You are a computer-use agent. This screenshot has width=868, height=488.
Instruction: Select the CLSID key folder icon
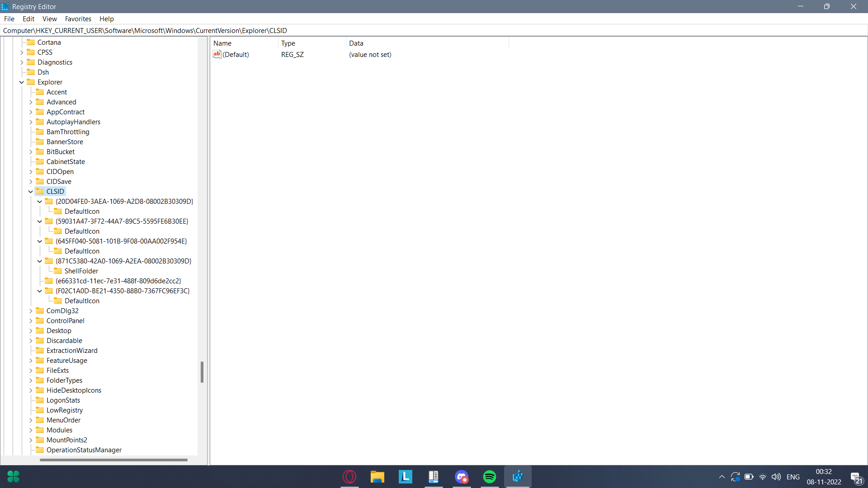click(x=40, y=191)
